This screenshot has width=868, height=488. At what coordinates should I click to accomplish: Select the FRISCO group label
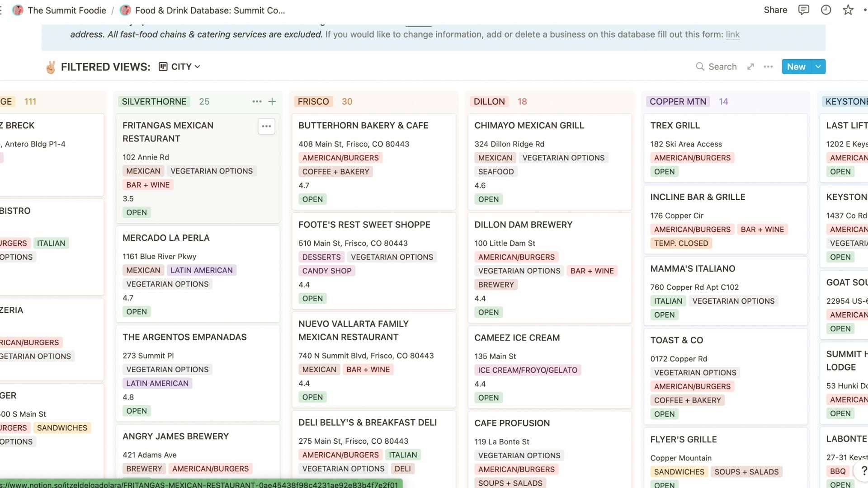click(313, 102)
